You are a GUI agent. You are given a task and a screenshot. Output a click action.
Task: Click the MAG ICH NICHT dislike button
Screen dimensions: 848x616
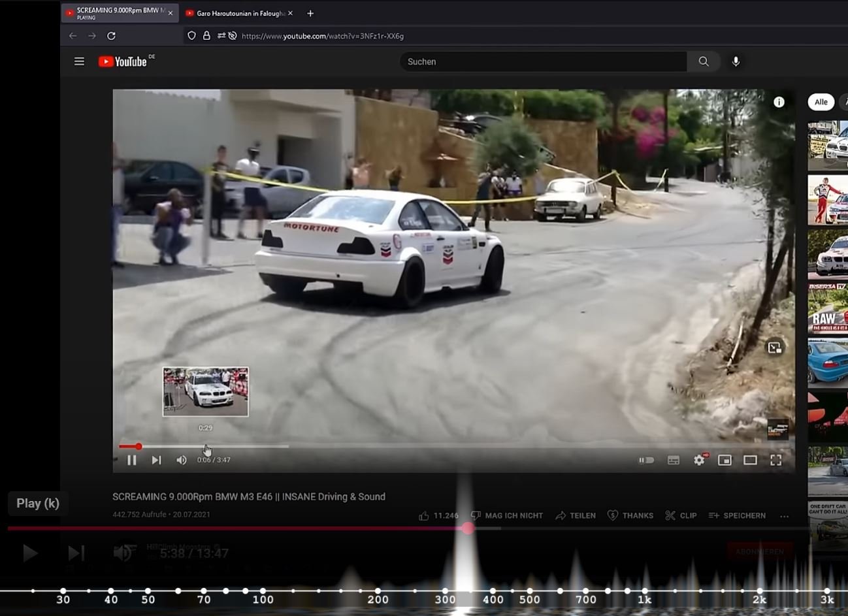(x=507, y=515)
